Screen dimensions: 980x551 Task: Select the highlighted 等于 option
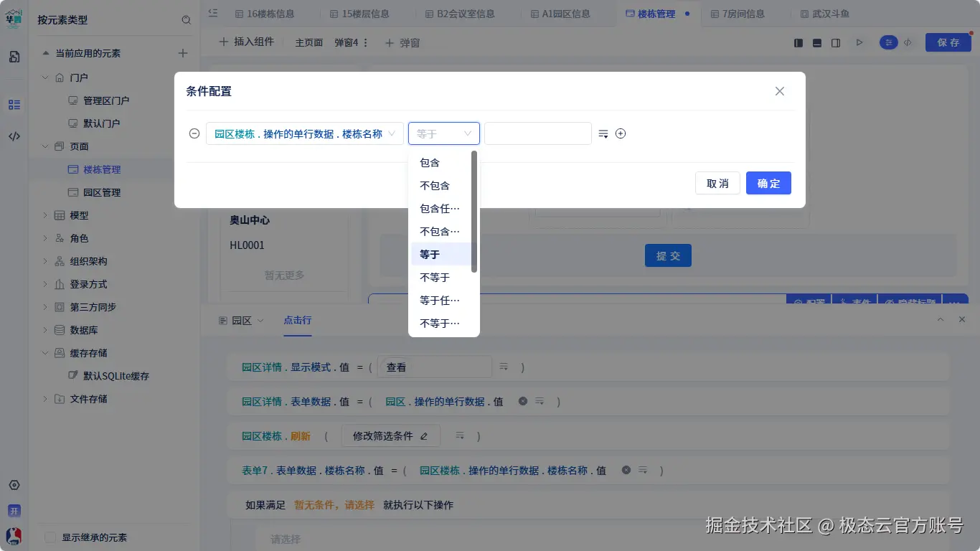click(x=440, y=255)
